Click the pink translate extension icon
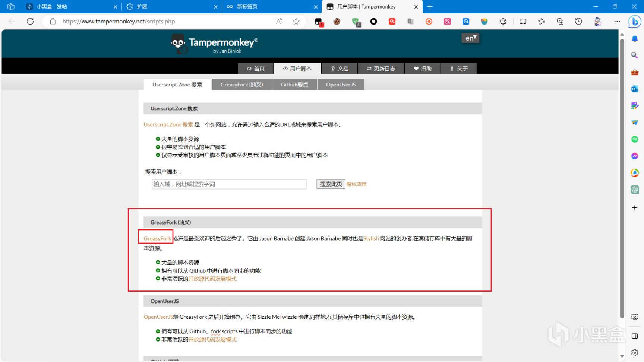 point(447,22)
